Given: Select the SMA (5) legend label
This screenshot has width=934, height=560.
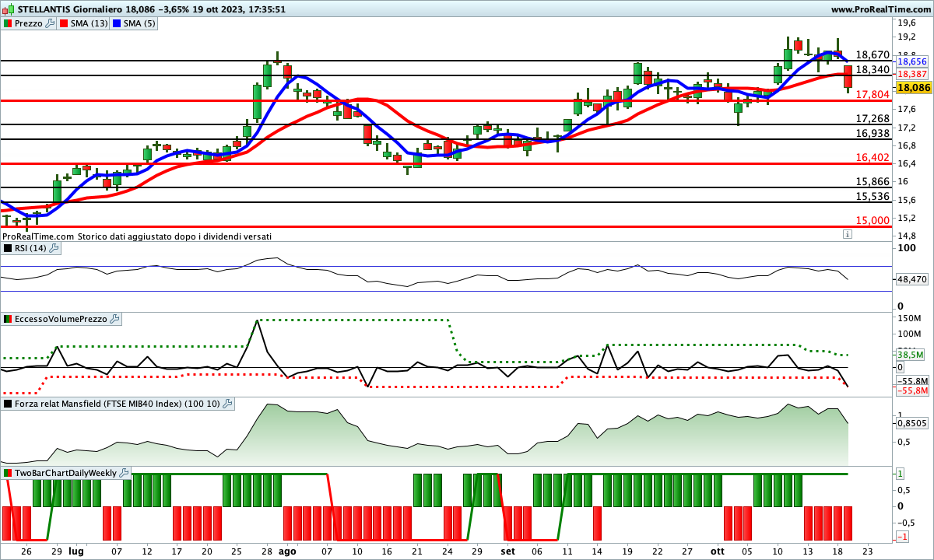Looking at the screenshot, I should pyautogui.click(x=140, y=23).
